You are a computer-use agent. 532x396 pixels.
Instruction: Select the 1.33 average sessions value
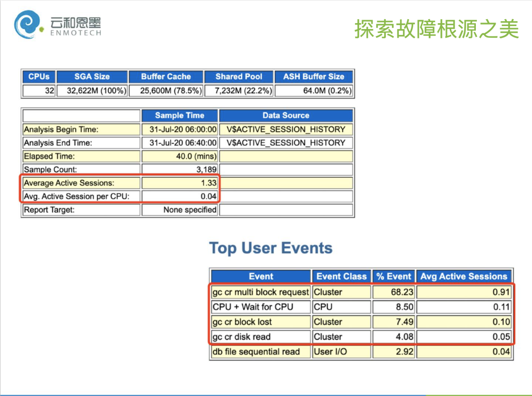pyautogui.click(x=179, y=183)
